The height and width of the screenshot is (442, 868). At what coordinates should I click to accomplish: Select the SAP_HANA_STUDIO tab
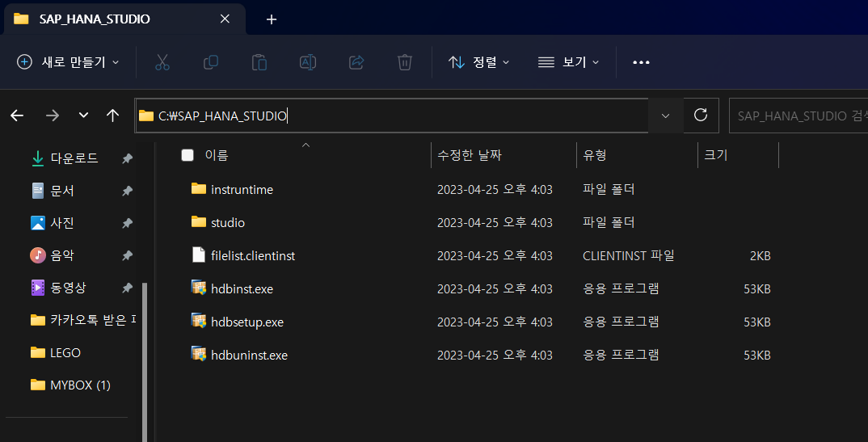(x=124, y=19)
